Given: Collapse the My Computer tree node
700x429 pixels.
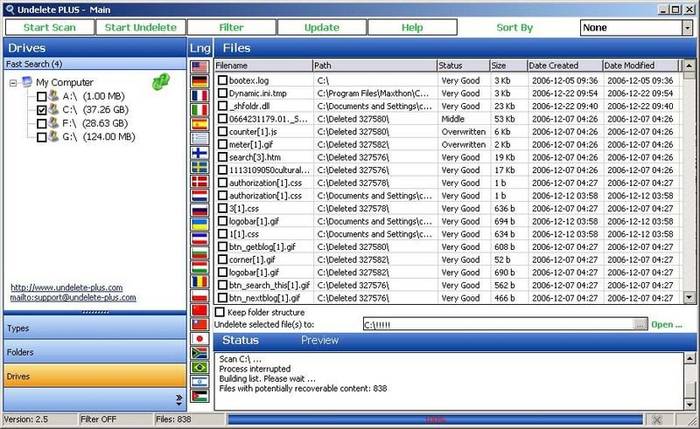Looking at the screenshot, I should (x=13, y=82).
